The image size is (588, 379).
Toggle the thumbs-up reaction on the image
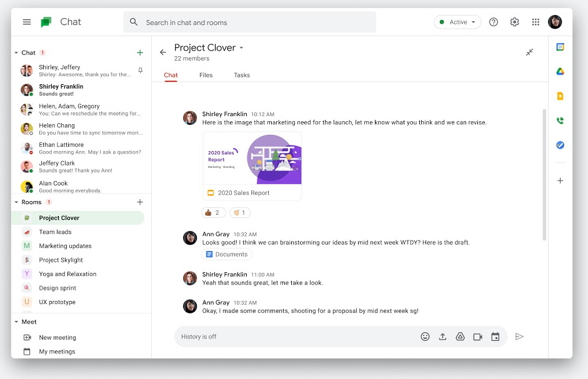[213, 212]
